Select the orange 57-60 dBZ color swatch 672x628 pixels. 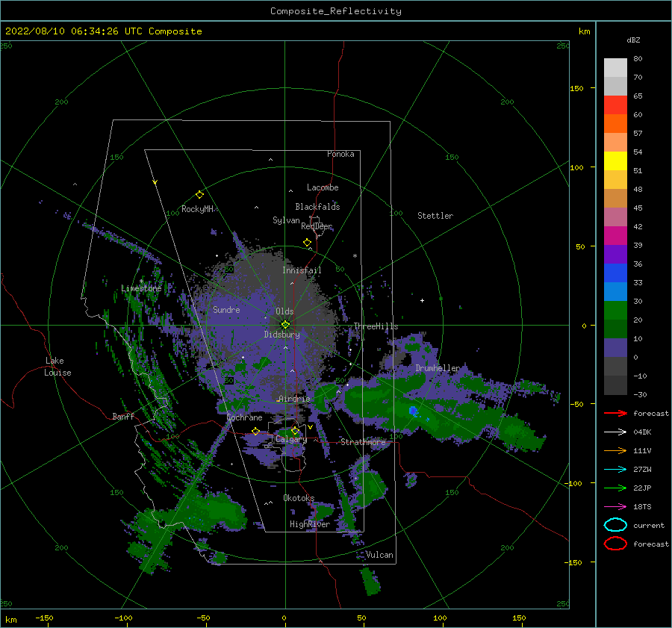(615, 124)
